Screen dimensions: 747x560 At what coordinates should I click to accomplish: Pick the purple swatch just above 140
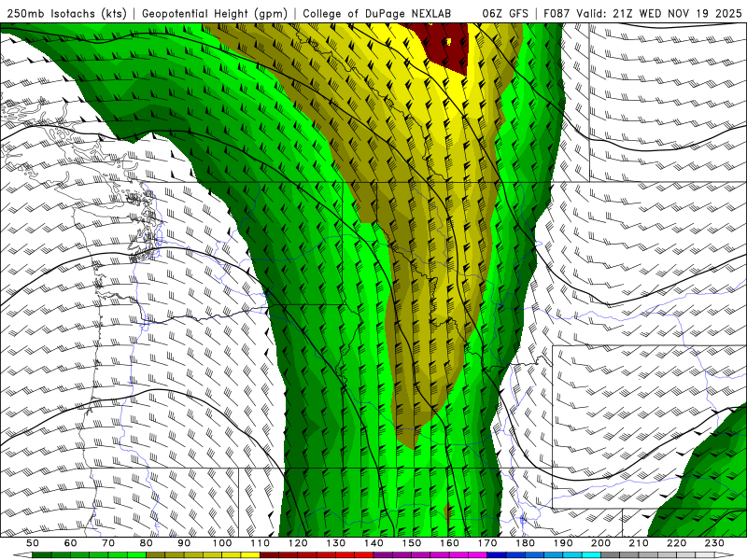pos(383,555)
